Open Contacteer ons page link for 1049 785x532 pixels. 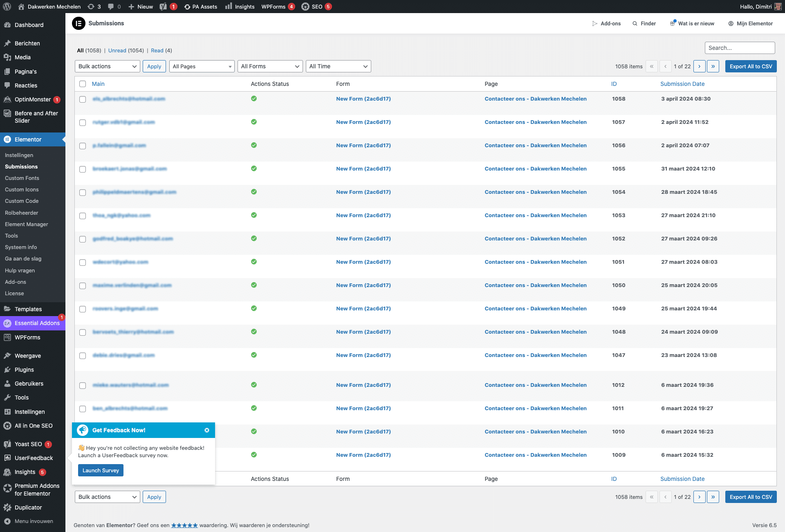coord(536,309)
